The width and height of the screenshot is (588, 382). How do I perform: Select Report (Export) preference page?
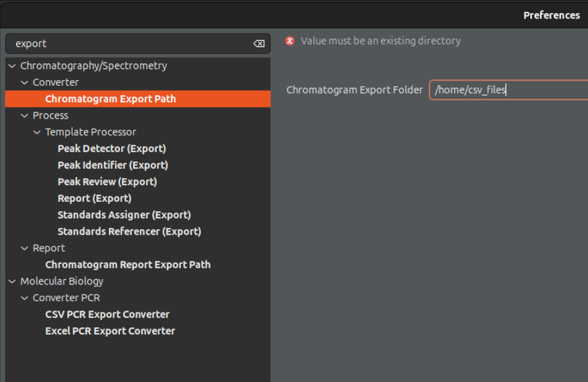pyautogui.click(x=94, y=198)
